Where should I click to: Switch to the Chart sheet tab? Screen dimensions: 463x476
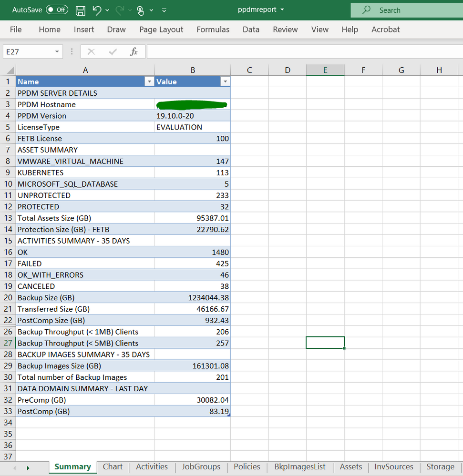(x=113, y=467)
